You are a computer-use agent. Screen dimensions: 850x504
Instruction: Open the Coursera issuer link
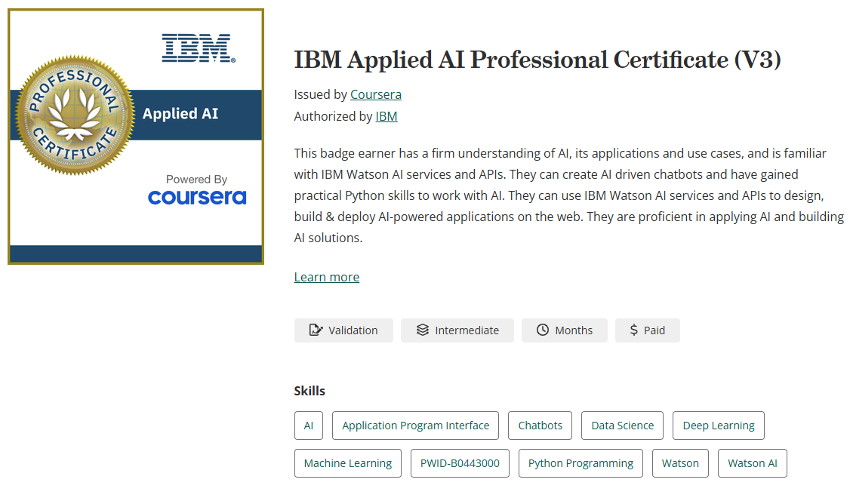click(376, 94)
